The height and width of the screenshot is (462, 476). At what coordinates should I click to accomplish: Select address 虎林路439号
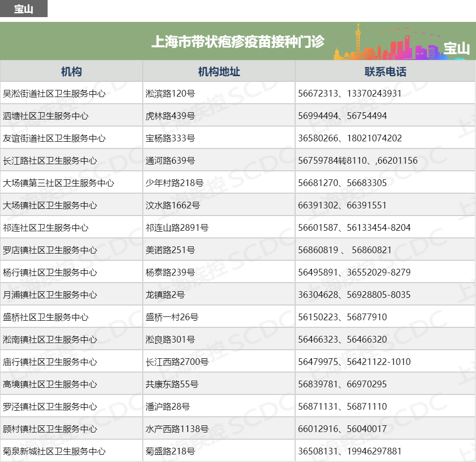pos(170,116)
